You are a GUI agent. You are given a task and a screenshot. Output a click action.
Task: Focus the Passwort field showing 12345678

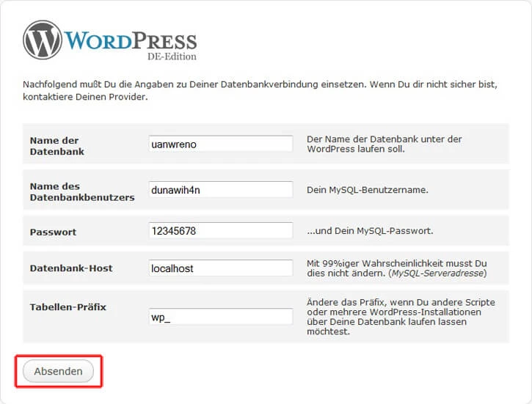220,231
